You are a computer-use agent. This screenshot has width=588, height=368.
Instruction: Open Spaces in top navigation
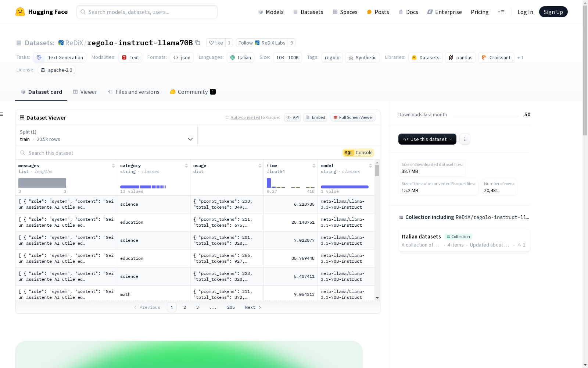pyautogui.click(x=345, y=12)
